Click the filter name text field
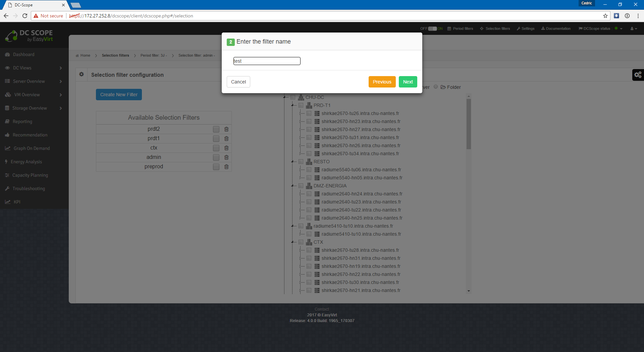This screenshot has width=644, height=352. [267, 61]
